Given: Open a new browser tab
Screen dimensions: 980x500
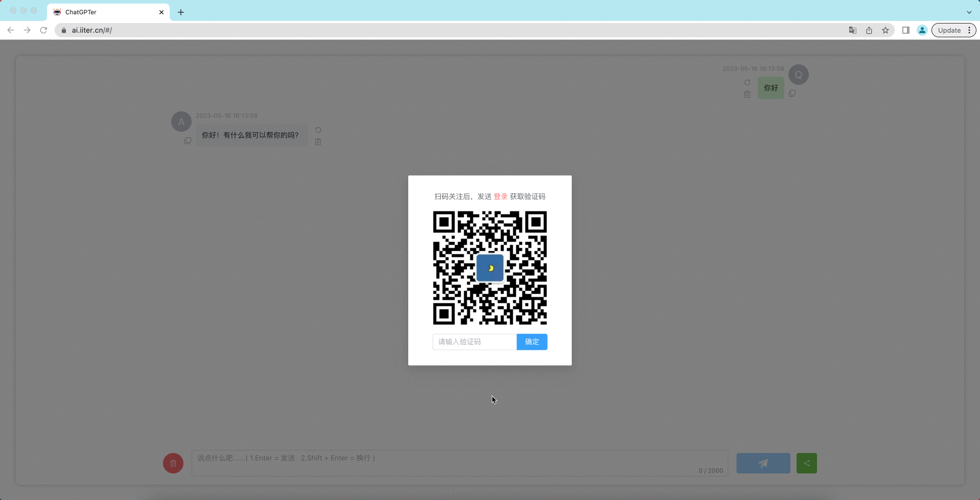Looking at the screenshot, I should pos(181,12).
